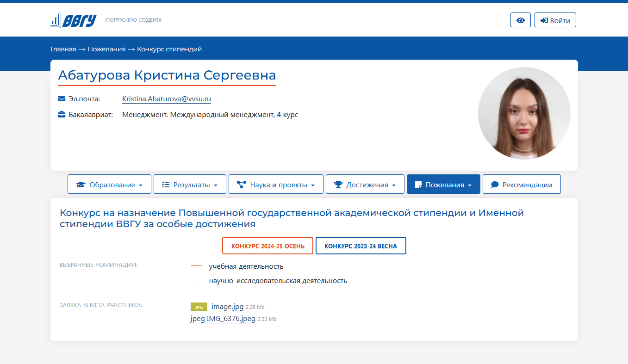
Task: Click the graduation cap icon
Action: (x=81, y=185)
